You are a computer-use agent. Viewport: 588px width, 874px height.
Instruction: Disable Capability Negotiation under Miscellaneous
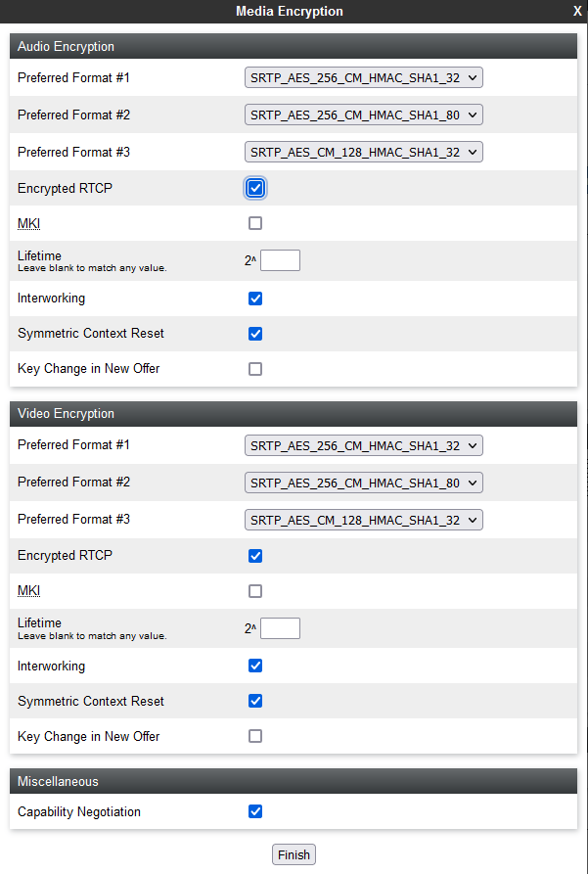point(255,811)
